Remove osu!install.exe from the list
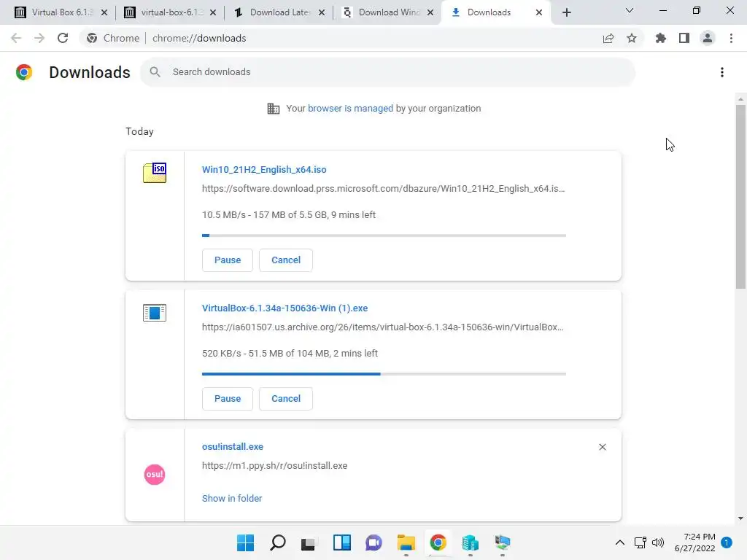The image size is (747, 560). [x=603, y=447]
